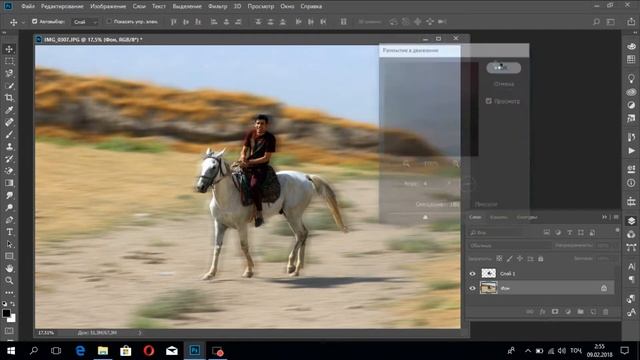Switch to the Контуры tab
Screen dimensions: 640x360
pyautogui.click(x=527, y=217)
